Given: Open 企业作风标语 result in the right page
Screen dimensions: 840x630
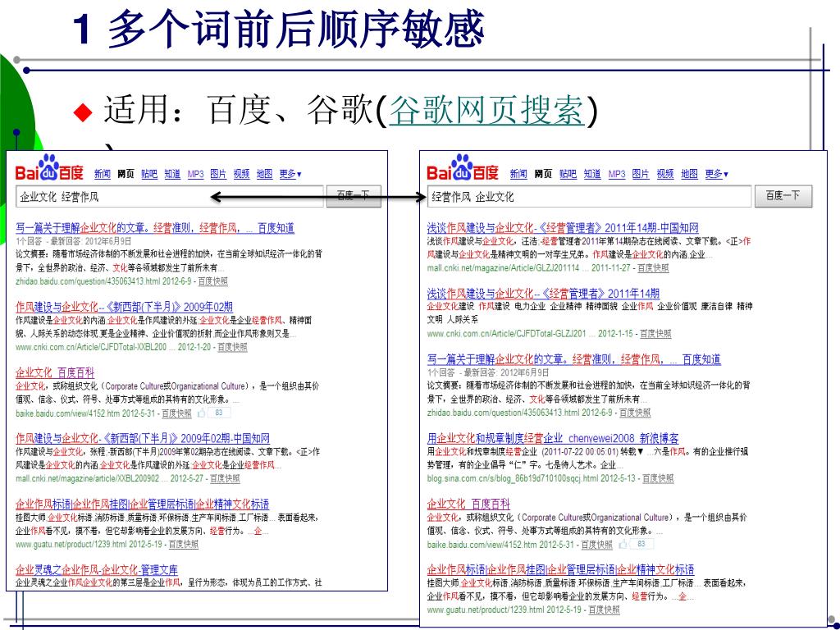Looking at the screenshot, I should click(560, 569).
